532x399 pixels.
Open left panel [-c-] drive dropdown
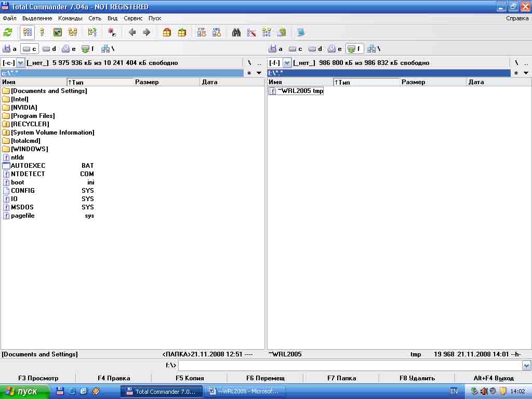[20, 63]
